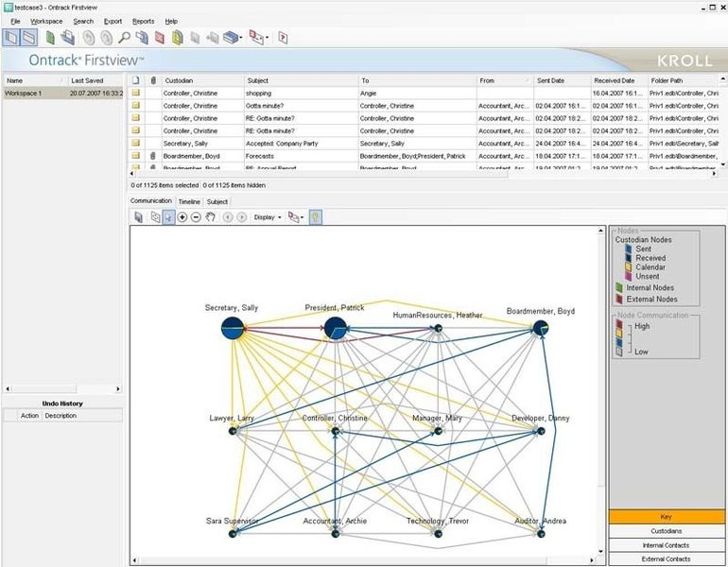Open the Workspace menu
The width and height of the screenshot is (728, 567).
click(46, 22)
